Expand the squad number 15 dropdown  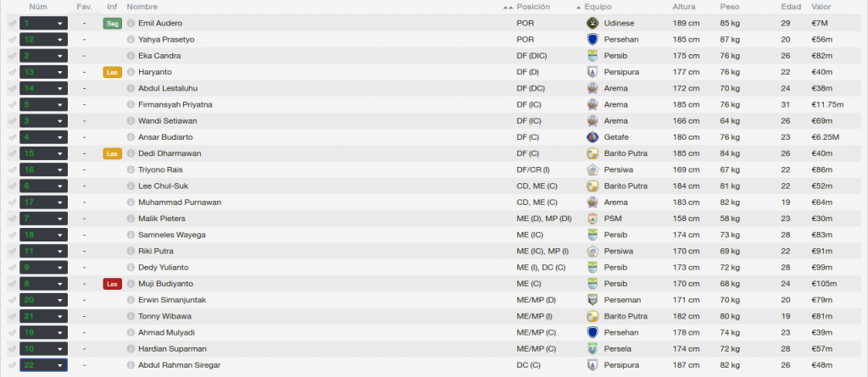[44, 153]
